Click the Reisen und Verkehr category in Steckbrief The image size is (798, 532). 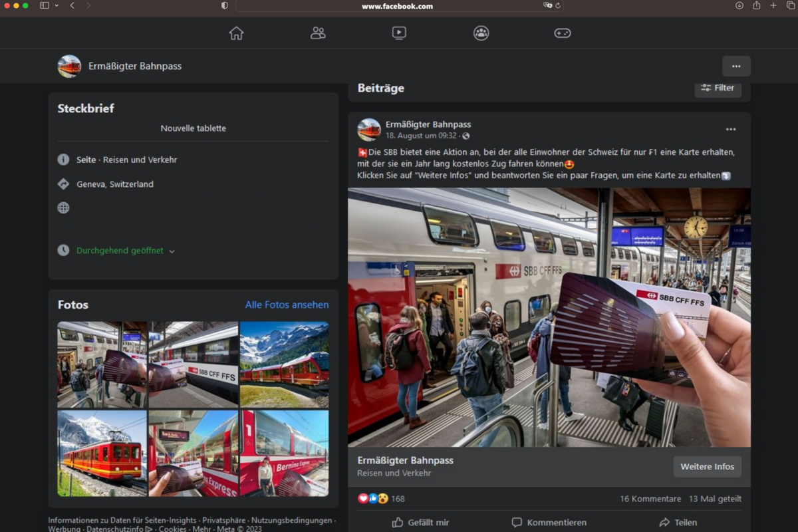point(140,160)
